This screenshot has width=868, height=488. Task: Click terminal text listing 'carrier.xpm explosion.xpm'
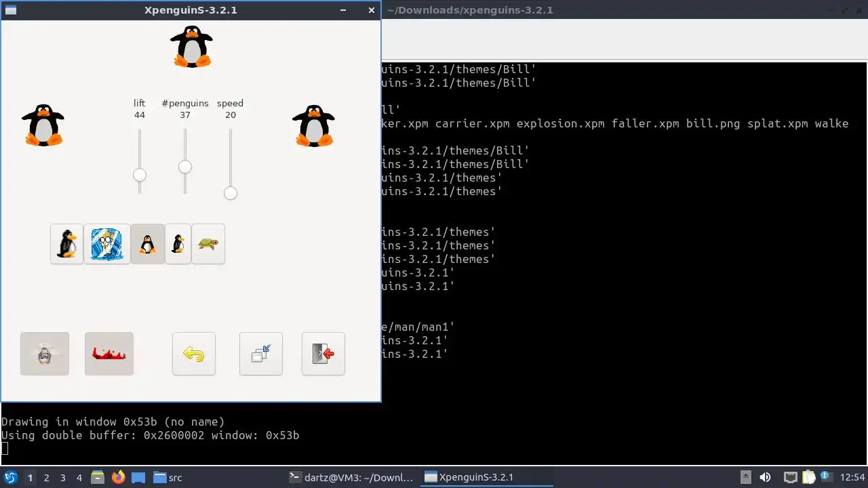520,123
